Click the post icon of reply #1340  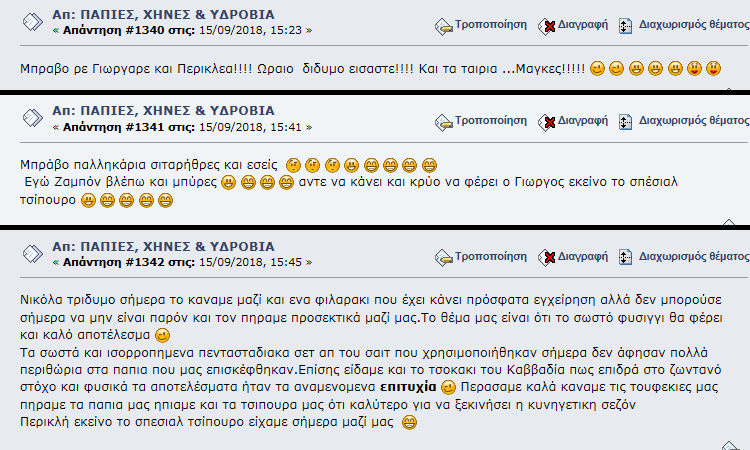pyautogui.click(x=33, y=22)
